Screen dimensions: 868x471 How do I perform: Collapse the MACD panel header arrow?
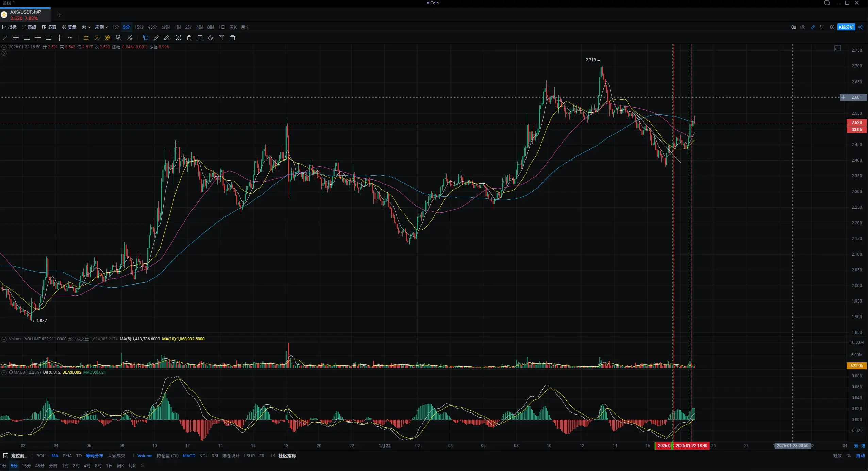(x=4, y=372)
